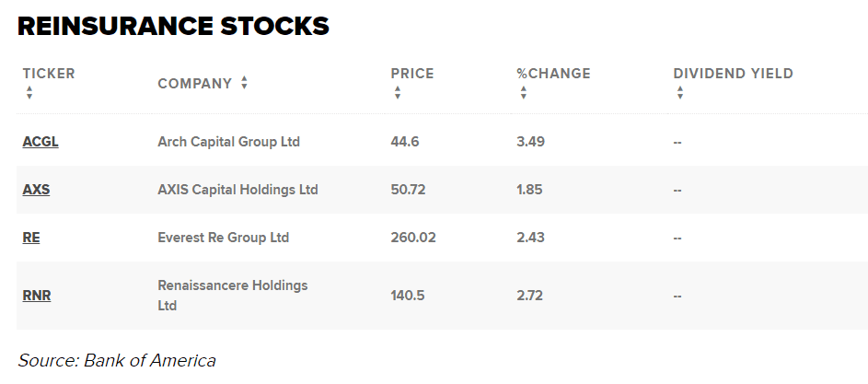Click the 260.02 price value
Image resolution: width=868 pixels, height=384 pixels.
pos(413,238)
